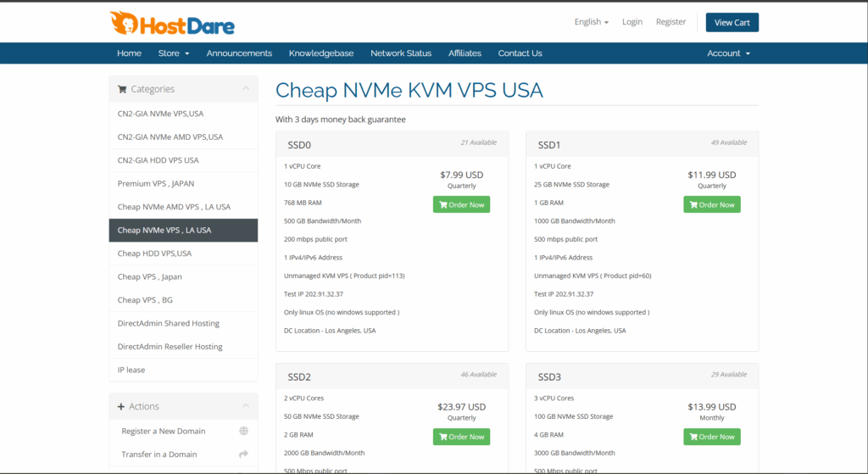Click Register a New Domain action
This screenshot has height=474, width=868.
point(183,431)
